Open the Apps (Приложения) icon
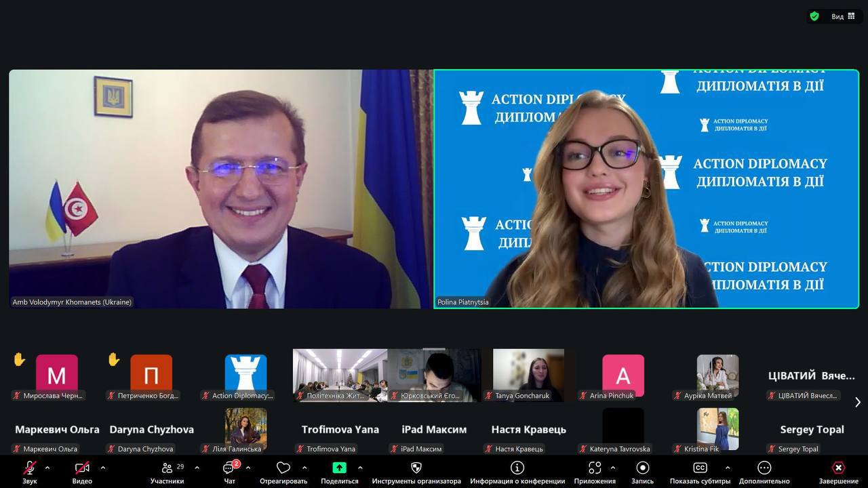 pyautogui.click(x=595, y=468)
